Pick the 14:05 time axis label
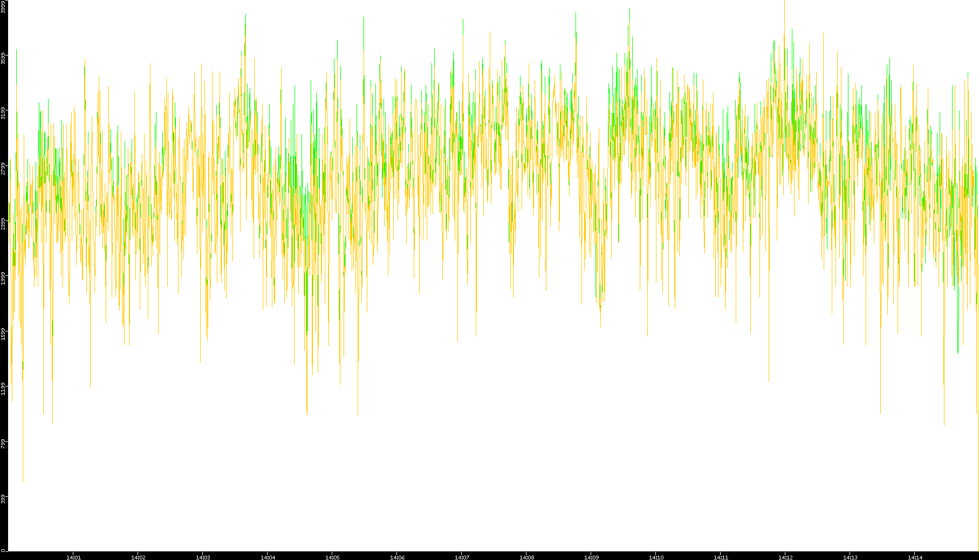 point(332,557)
